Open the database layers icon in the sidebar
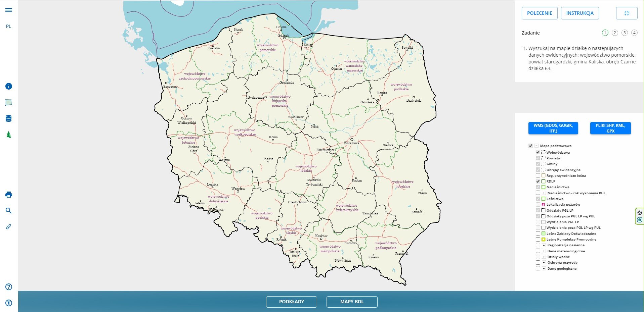 (8, 118)
